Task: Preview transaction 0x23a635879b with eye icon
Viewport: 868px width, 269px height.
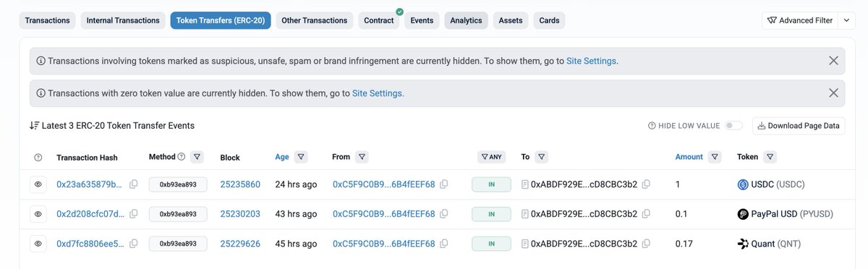Action: (x=38, y=184)
